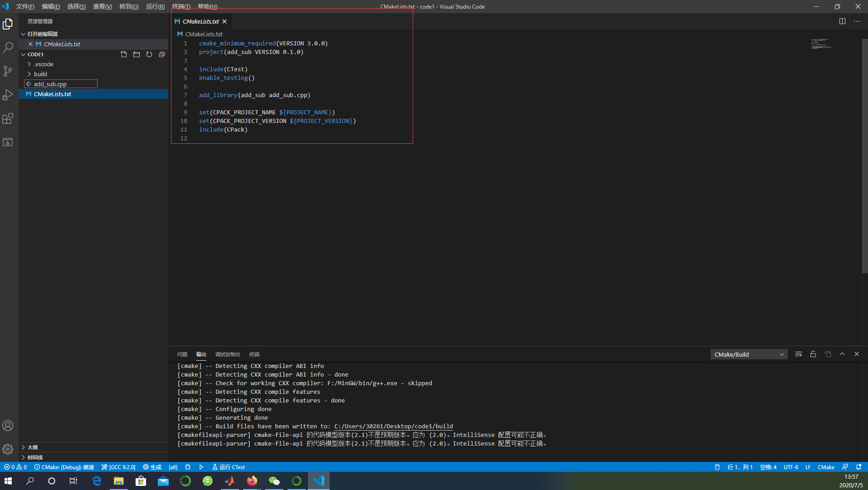The image size is (868, 490).
Task: Switch to the 问题 panel tab
Action: pos(182,354)
